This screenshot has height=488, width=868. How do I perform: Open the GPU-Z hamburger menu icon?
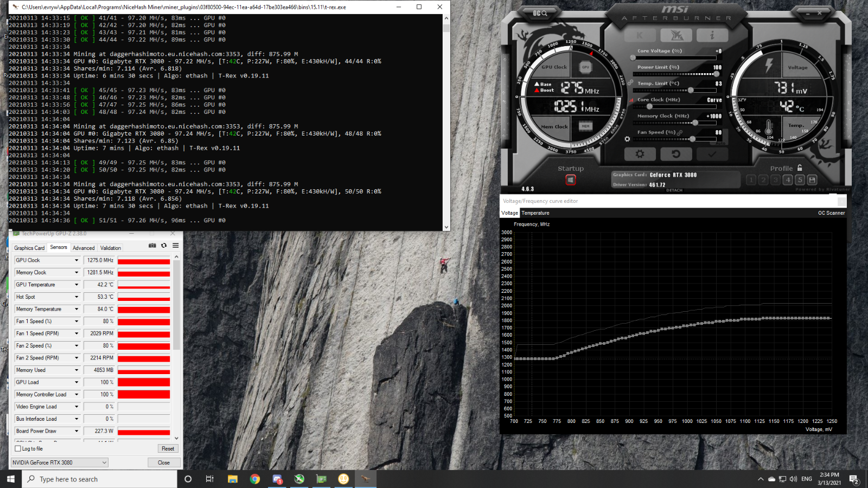176,246
